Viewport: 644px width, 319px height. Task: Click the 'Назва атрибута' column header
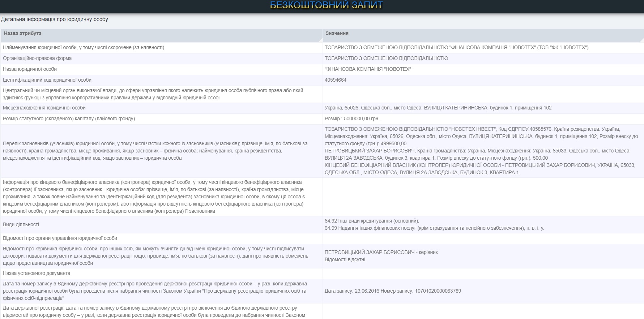pyautogui.click(x=22, y=33)
